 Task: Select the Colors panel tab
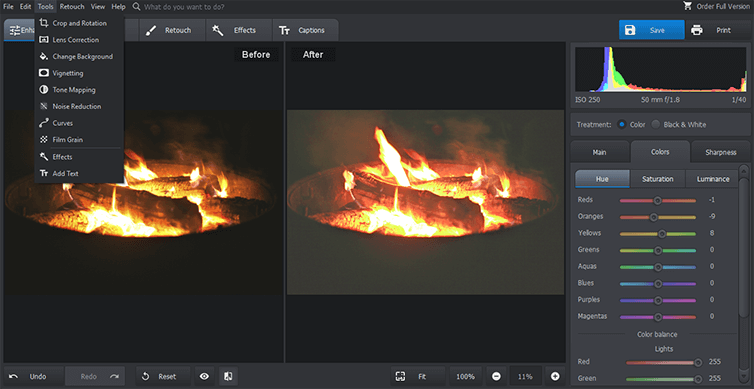(x=660, y=152)
